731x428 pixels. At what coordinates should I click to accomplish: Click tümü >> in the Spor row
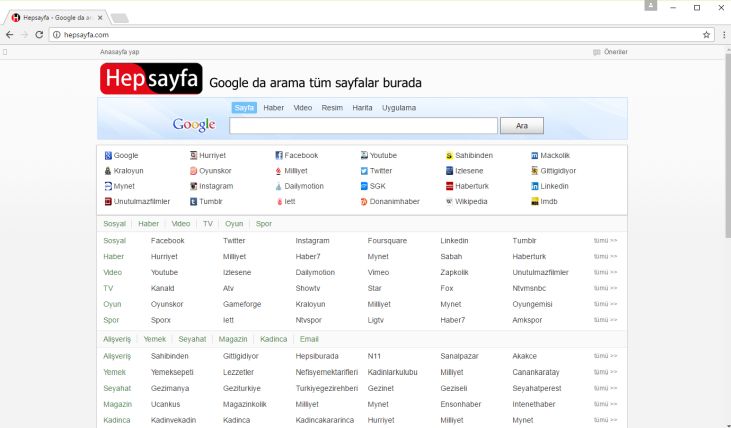click(x=605, y=320)
